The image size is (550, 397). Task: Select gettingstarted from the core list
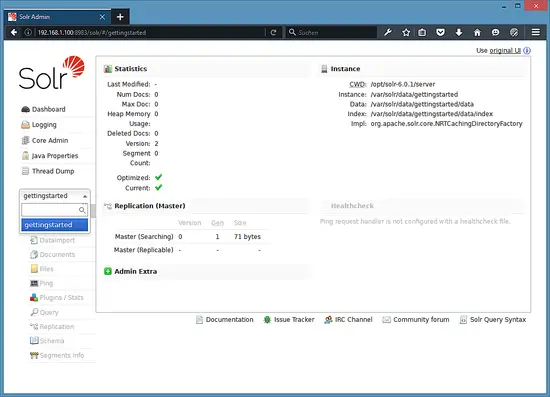click(55, 225)
